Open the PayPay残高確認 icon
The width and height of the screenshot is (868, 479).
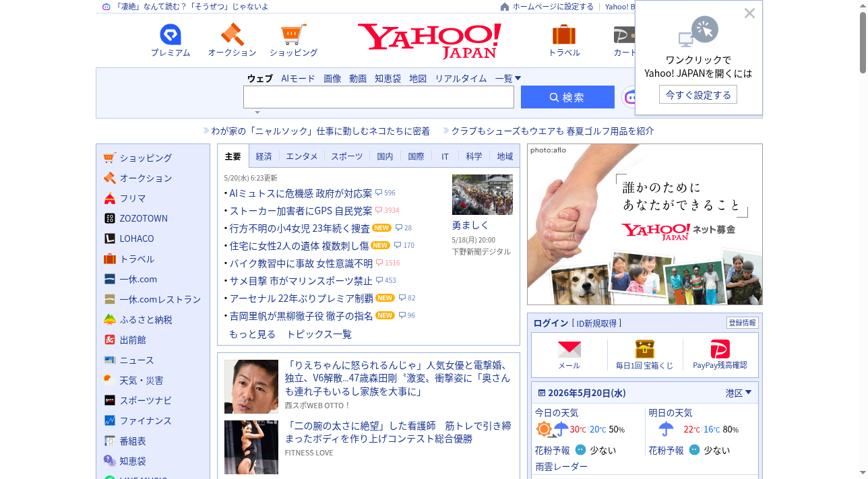pos(720,349)
